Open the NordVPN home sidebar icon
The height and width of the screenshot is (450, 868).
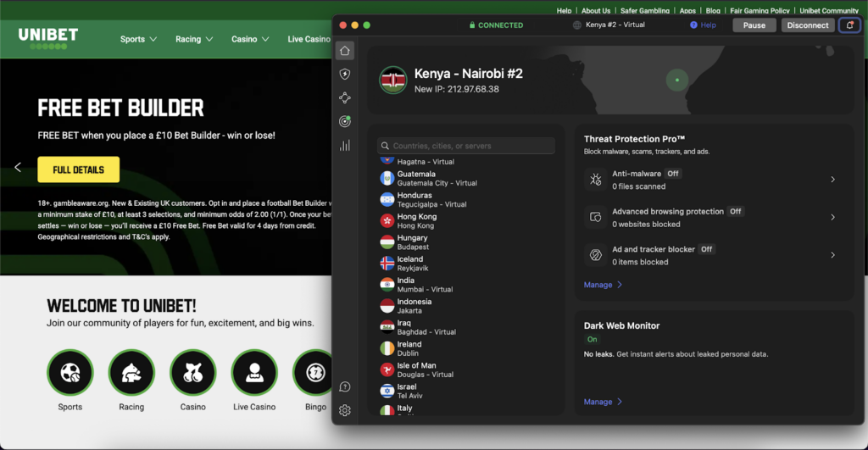coord(345,51)
